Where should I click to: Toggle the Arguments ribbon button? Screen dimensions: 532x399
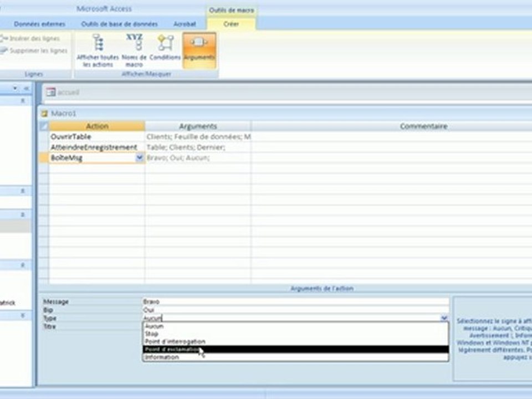(x=199, y=50)
